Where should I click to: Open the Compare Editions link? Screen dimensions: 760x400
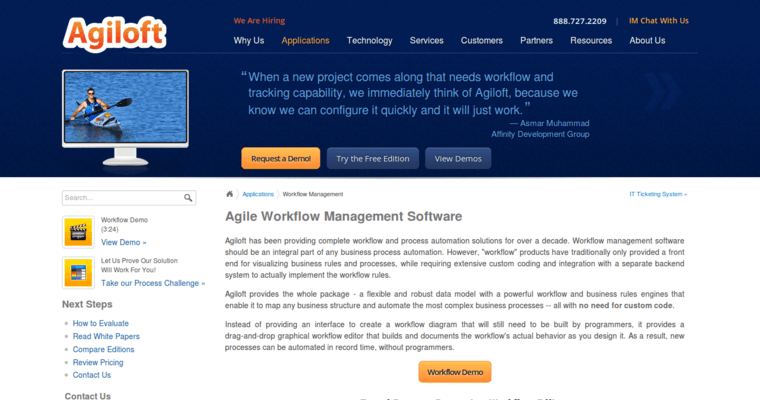pos(106,349)
